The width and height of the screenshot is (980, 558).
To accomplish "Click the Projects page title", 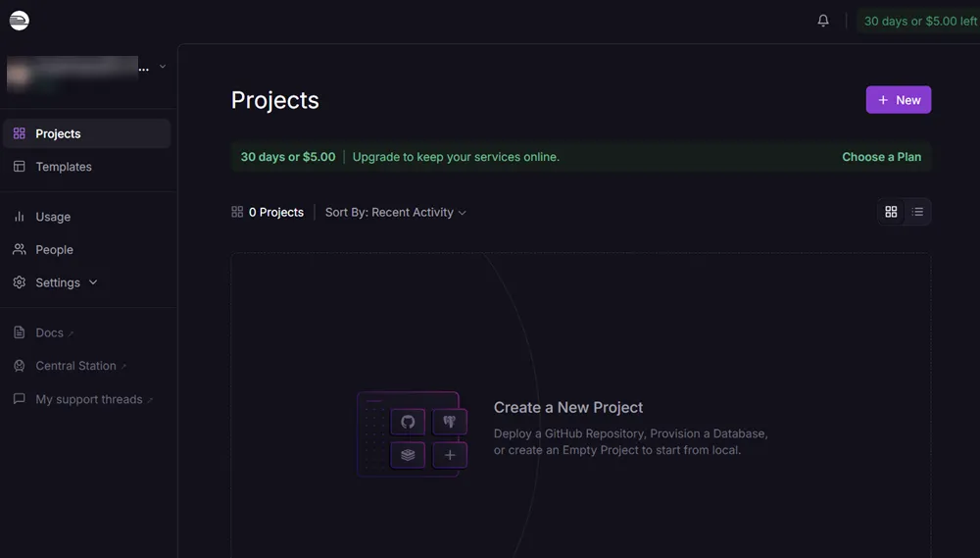I will pyautogui.click(x=275, y=100).
